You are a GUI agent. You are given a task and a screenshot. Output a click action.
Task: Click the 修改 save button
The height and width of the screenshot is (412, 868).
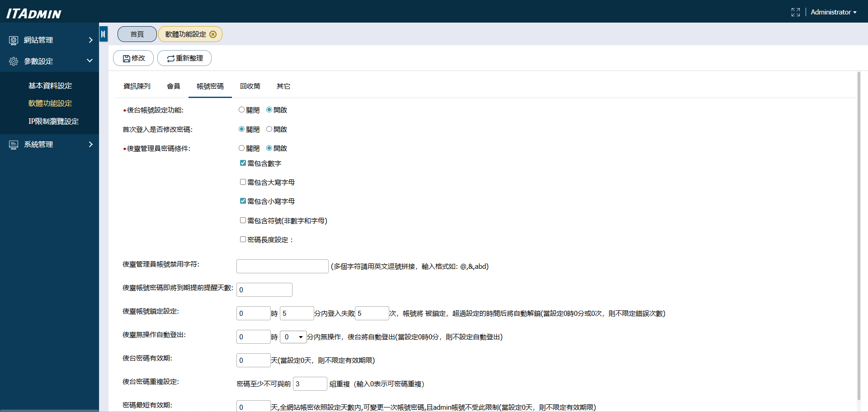pos(133,58)
